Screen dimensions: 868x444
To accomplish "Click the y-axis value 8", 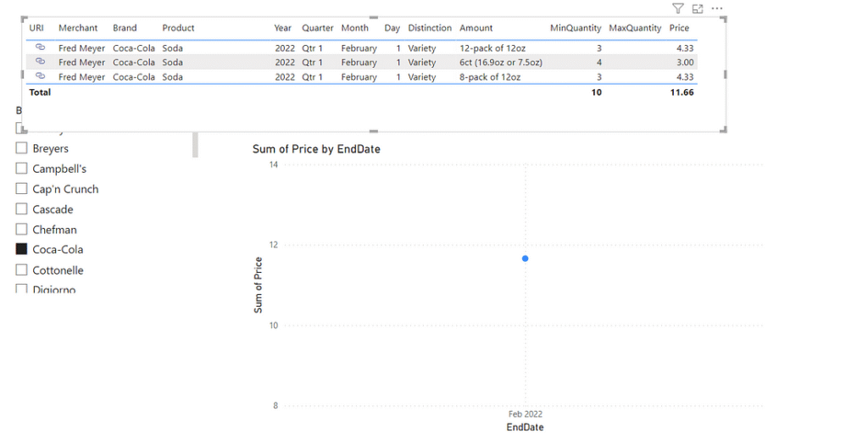I will click(275, 405).
